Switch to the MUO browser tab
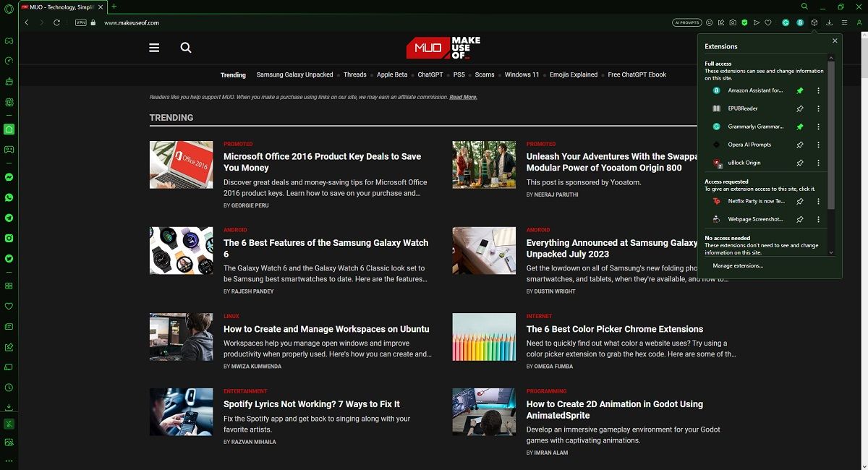This screenshot has width=868, height=470. 54,7
